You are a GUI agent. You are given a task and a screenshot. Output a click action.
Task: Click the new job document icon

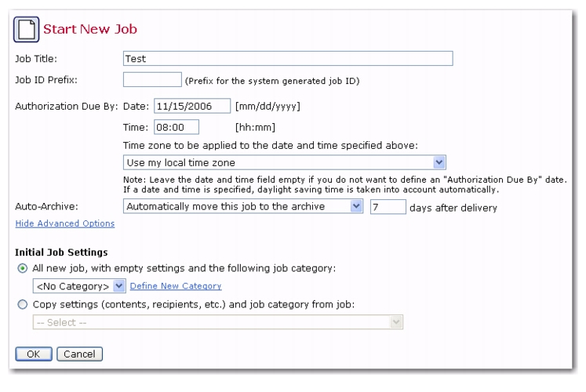pos(26,29)
